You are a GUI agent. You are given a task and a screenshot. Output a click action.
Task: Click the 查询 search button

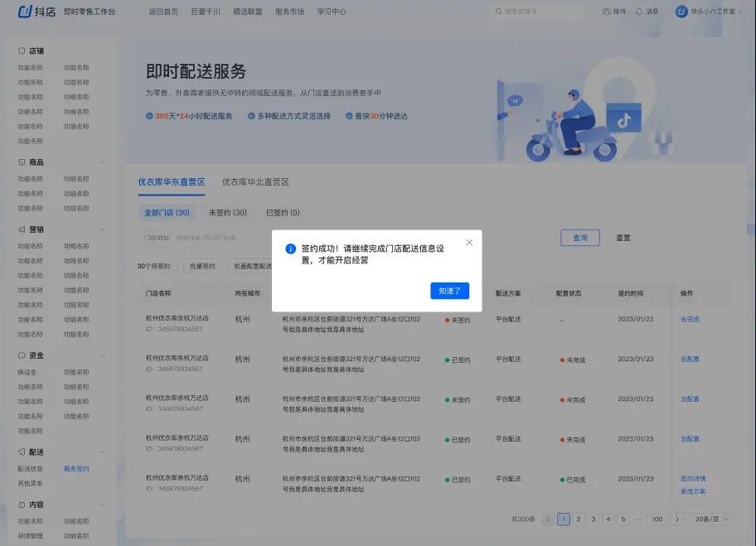[580, 238]
